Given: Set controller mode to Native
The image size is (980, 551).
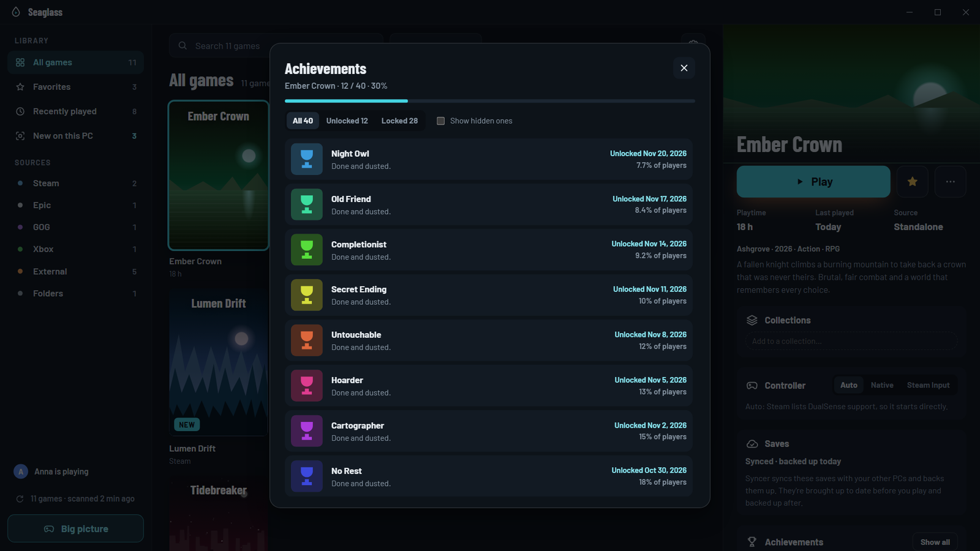Looking at the screenshot, I should point(882,385).
